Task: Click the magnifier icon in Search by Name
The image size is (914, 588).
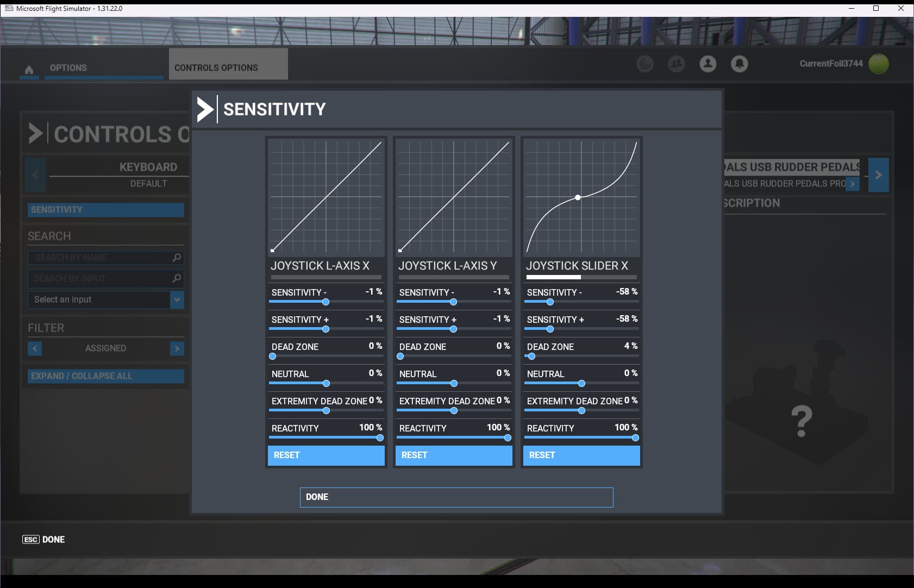Action: pos(176,258)
